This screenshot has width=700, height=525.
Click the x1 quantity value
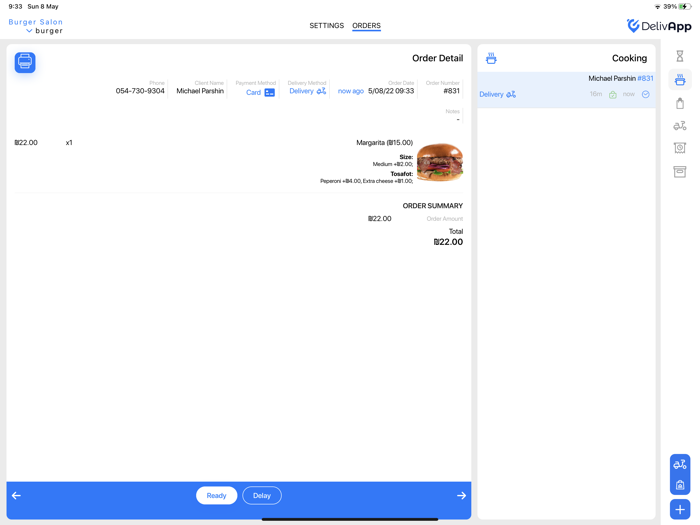click(69, 142)
